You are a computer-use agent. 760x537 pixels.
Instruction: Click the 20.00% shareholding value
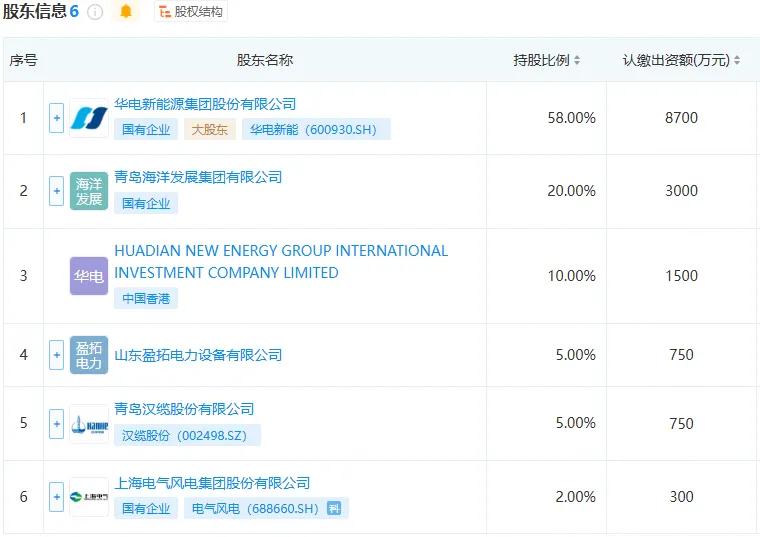tap(571, 191)
